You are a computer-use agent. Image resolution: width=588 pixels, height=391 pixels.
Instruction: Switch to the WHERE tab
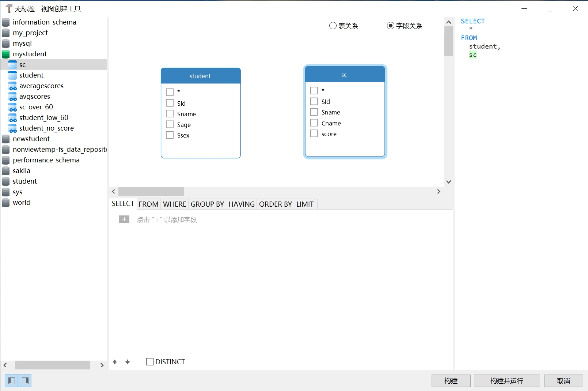click(174, 204)
